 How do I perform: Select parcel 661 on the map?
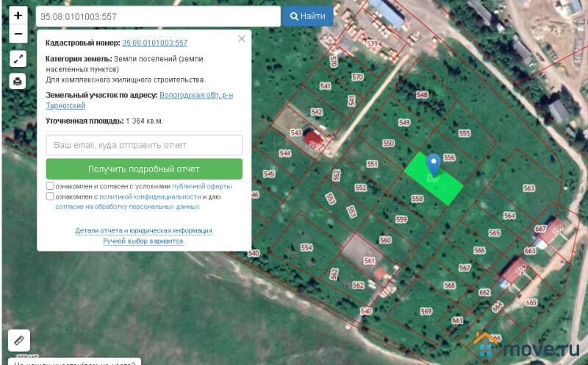[457, 321]
